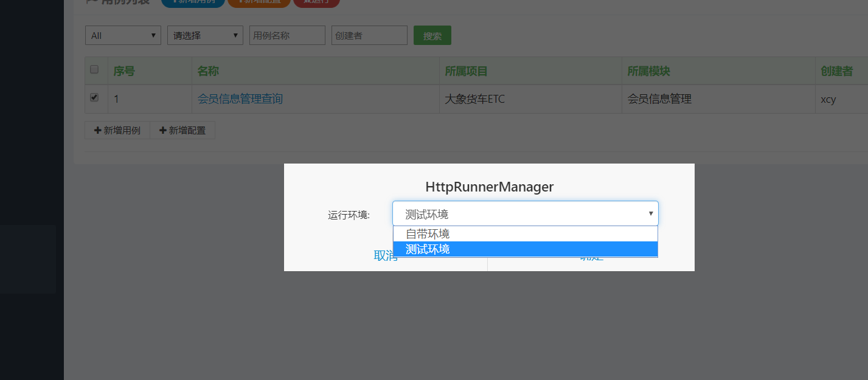868x380 pixels.
Task: Click the plus 新增配置 button below the table
Action: tap(182, 130)
